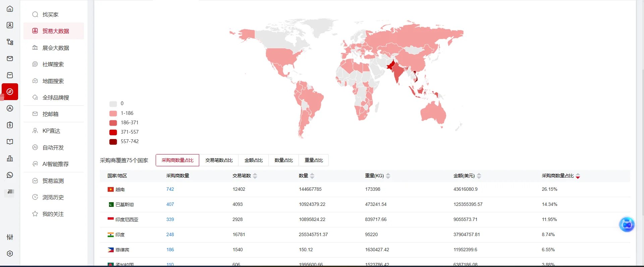Toggle sort on 采购商数量占比 column
Viewport: 644px width, 267px height.
pyautogui.click(x=578, y=176)
